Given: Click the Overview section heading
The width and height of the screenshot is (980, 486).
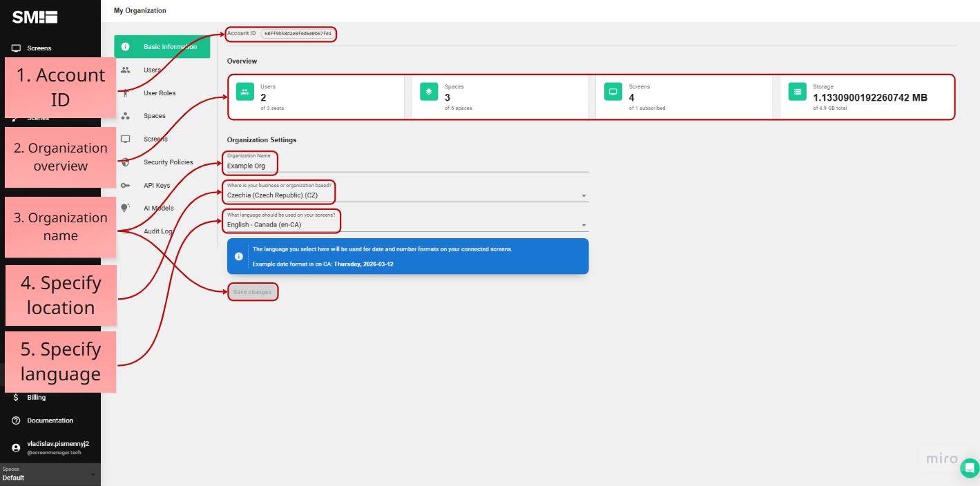Looking at the screenshot, I should [242, 61].
